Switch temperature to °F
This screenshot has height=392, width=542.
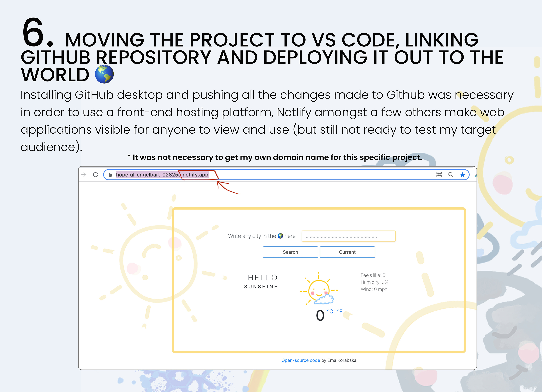[340, 312]
